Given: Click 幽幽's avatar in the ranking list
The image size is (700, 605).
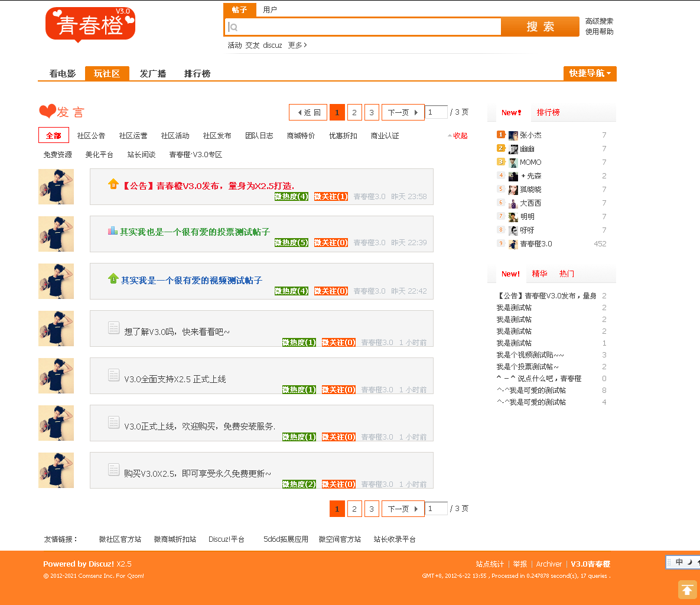Looking at the screenshot, I should pyautogui.click(x=513, y=149).
